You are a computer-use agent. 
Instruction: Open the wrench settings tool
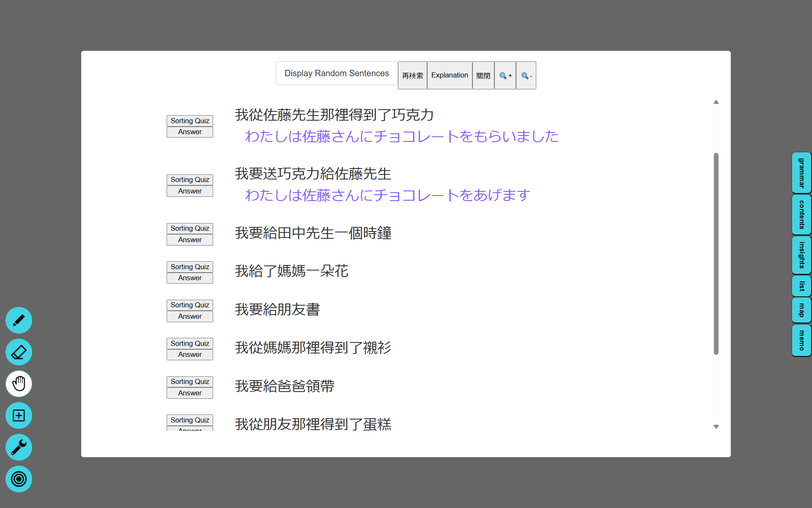[19, 447]
